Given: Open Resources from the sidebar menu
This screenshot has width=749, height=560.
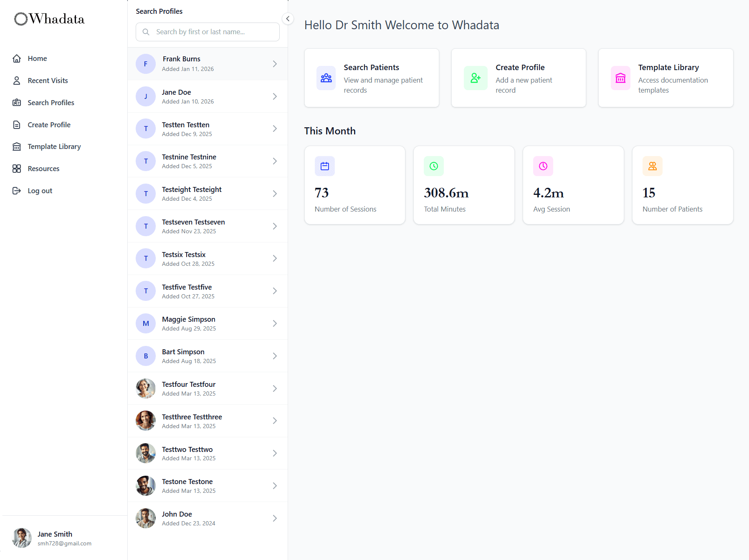Looking at the screenshot, I should 43,169.
